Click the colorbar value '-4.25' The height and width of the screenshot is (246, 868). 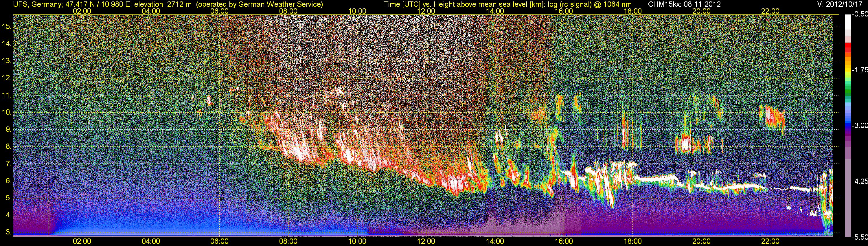pos(860,181)
